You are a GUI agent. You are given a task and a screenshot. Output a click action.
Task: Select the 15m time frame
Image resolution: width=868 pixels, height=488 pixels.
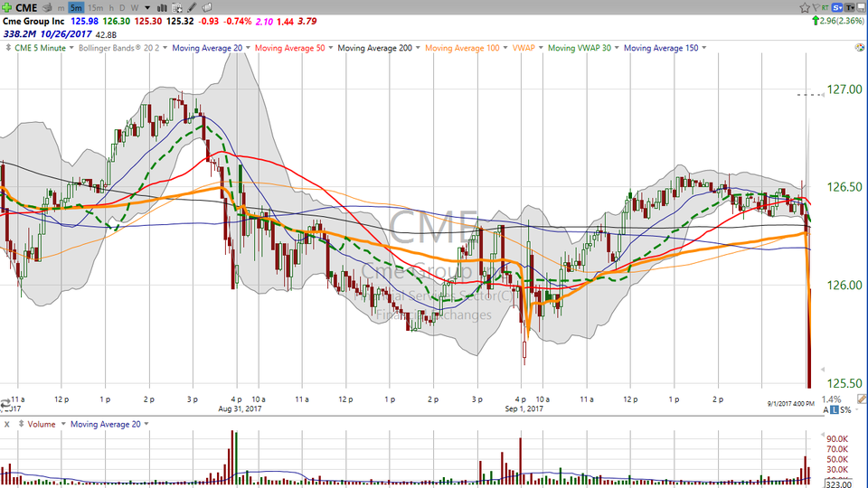95,8
